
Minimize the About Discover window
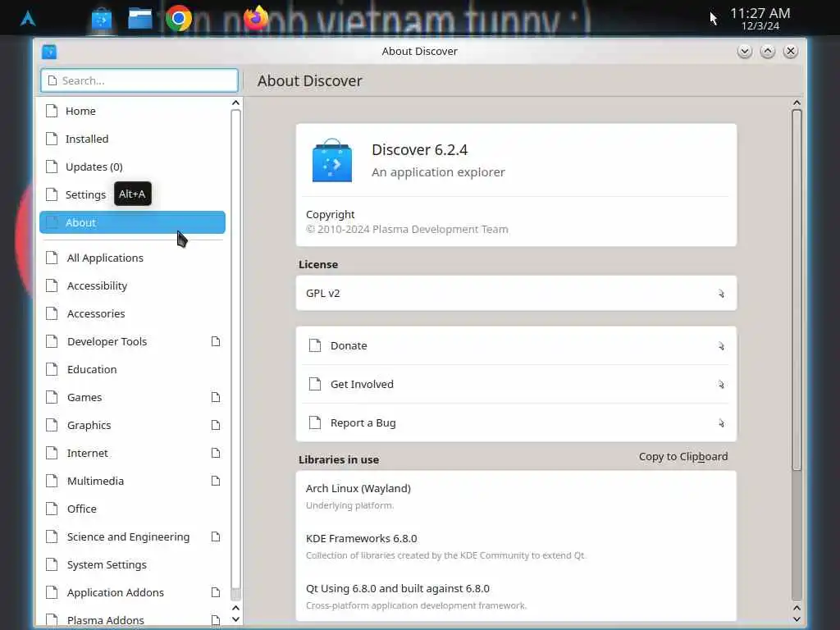(744, 52)
